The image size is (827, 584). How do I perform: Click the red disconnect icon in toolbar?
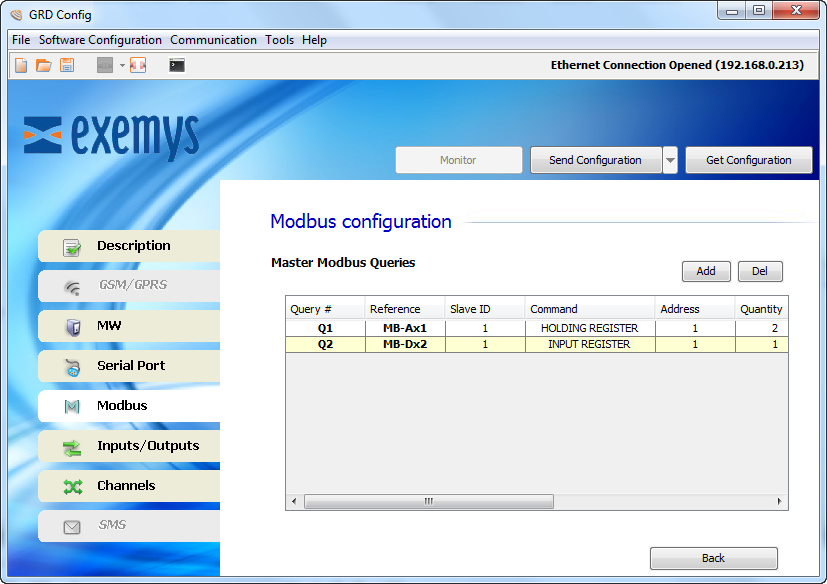(138, 65)
